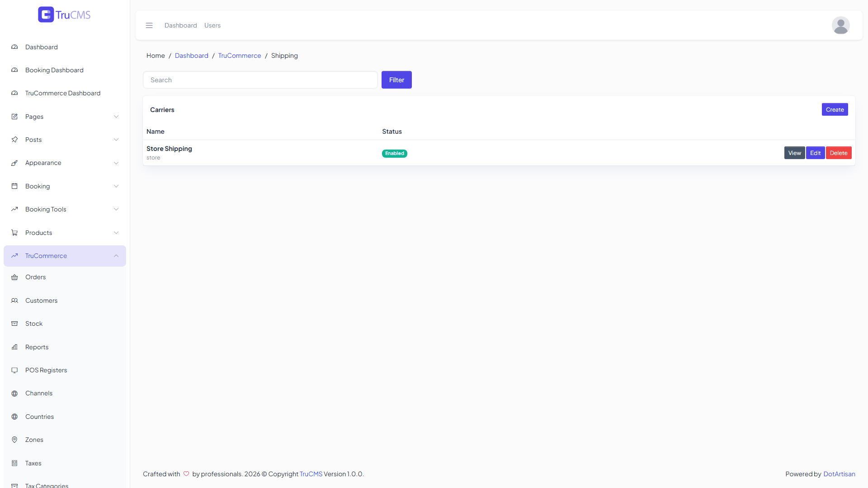Open Dashboard in the top navigation
This screenshot has width=868, height=488.
181,25
